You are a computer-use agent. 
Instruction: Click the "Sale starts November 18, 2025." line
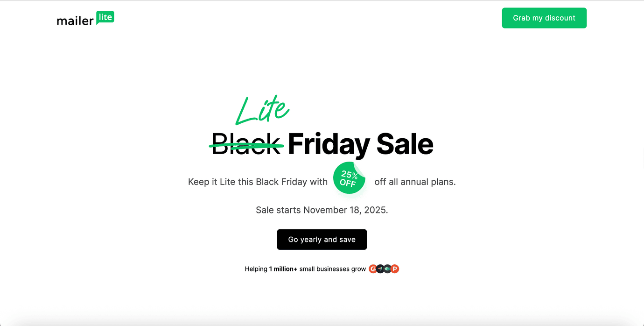coord(322,210)
